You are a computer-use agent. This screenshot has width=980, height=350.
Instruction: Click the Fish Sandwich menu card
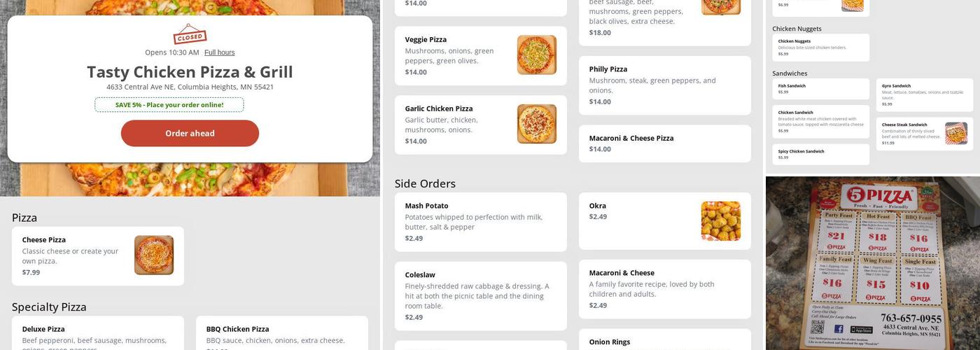pos(820,89)
